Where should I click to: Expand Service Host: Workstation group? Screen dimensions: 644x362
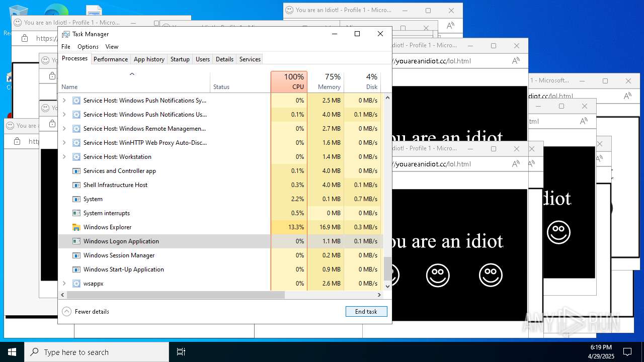64,157
